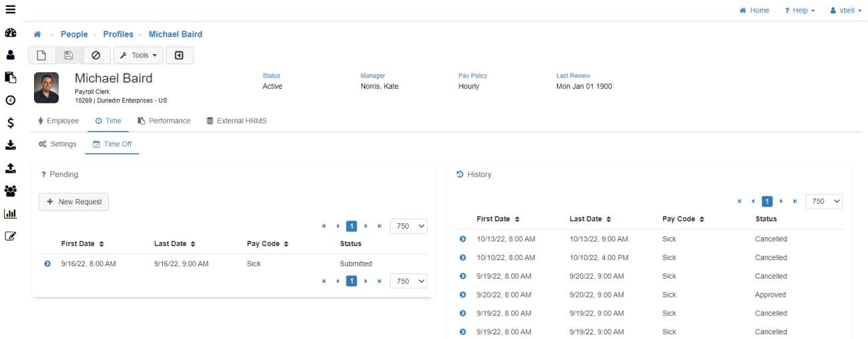This screenshot has width=868, height=339.
Task: Sort History by Pay Code column
Action: pos(683,219)
